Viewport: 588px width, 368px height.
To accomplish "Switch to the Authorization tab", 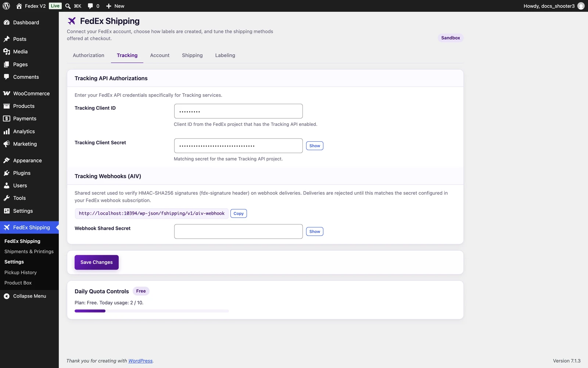I will coord(89,55).
